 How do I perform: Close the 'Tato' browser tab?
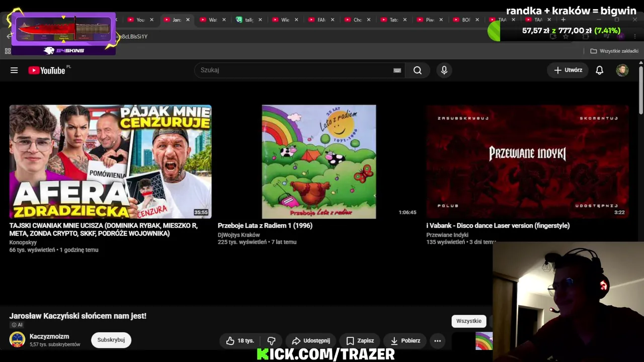[405, 20]
